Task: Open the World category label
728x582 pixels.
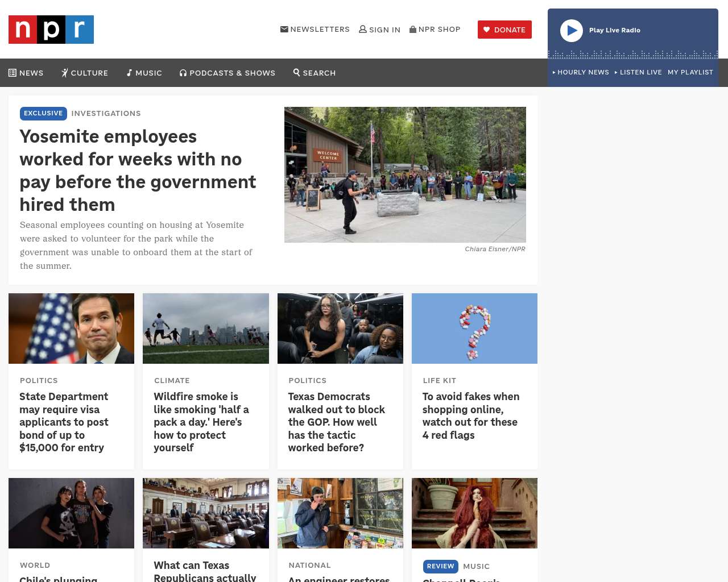Action: click(35, 565)
